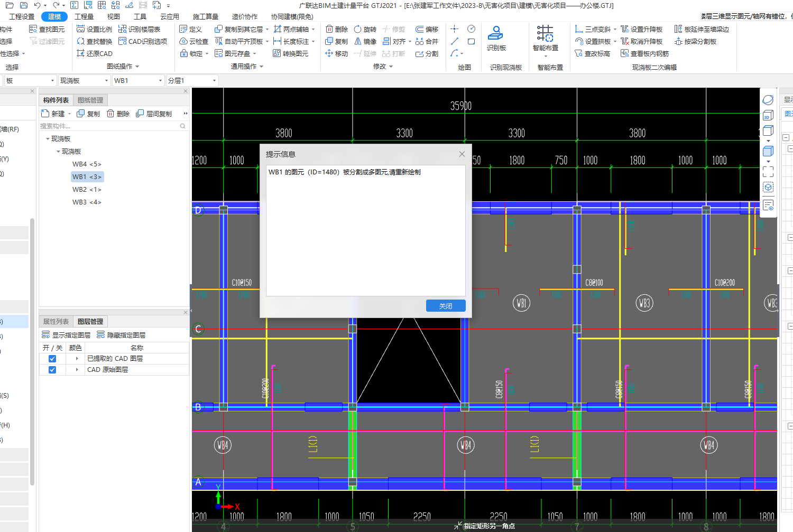This screenshot has width=793, height=532.
Task: Select the point draw tool
Action: click(455, 29)
